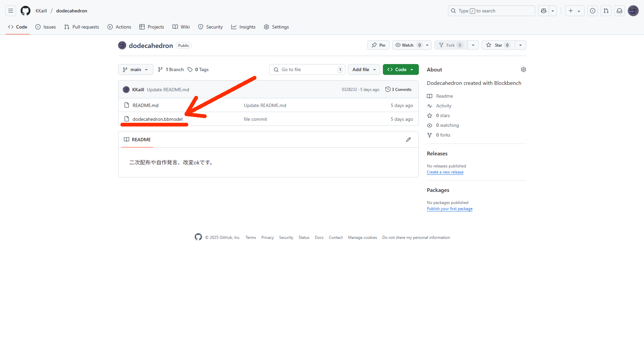Edit repository details via gear icon
644x362 pixels.
523,69
